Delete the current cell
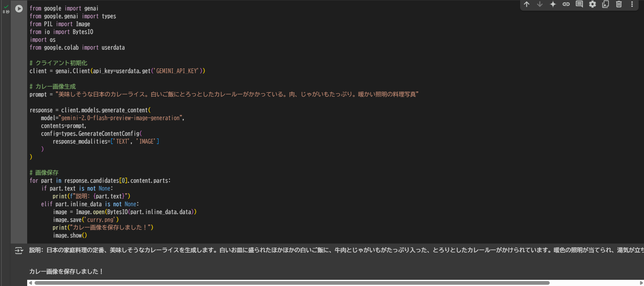644x286 pixels. tap(619, 5)
